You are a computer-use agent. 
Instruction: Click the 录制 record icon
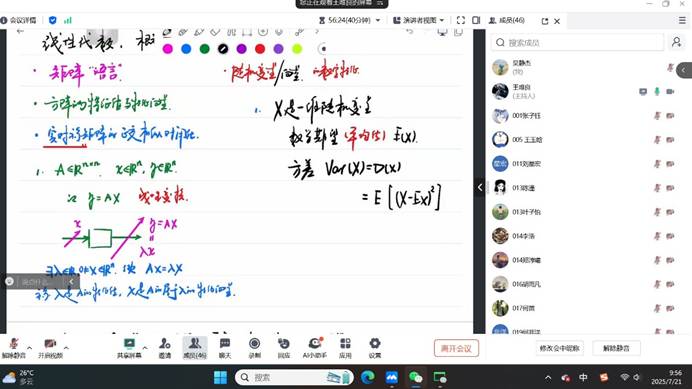coord(255,344)
